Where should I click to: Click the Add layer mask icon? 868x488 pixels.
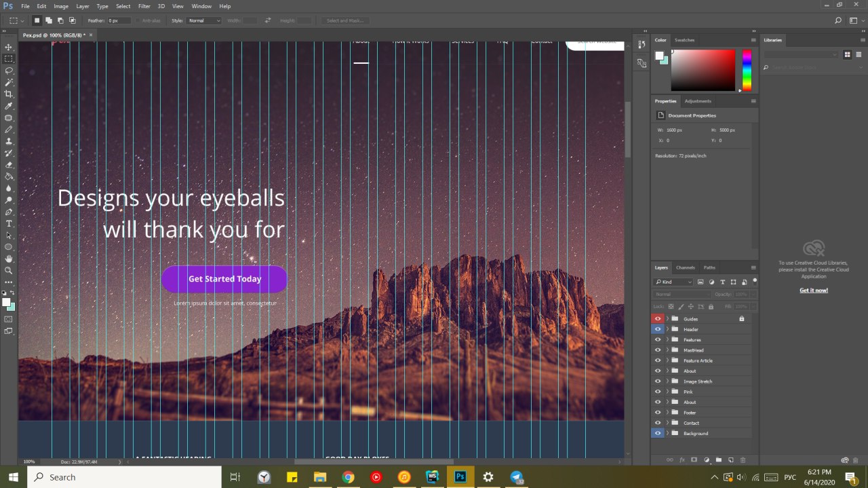694,460
